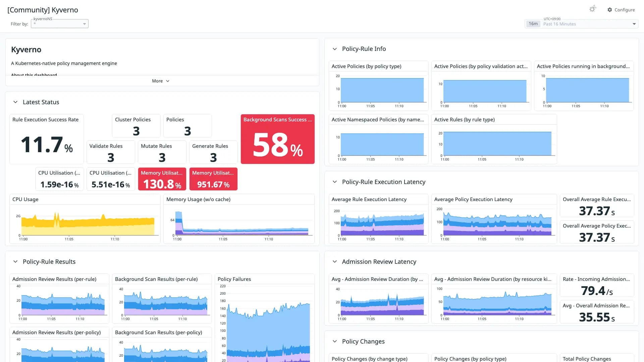Open the Past 16 Minutes time picker
The height and width of the screenshot is (362, 644).
click(x=581, y=24)
